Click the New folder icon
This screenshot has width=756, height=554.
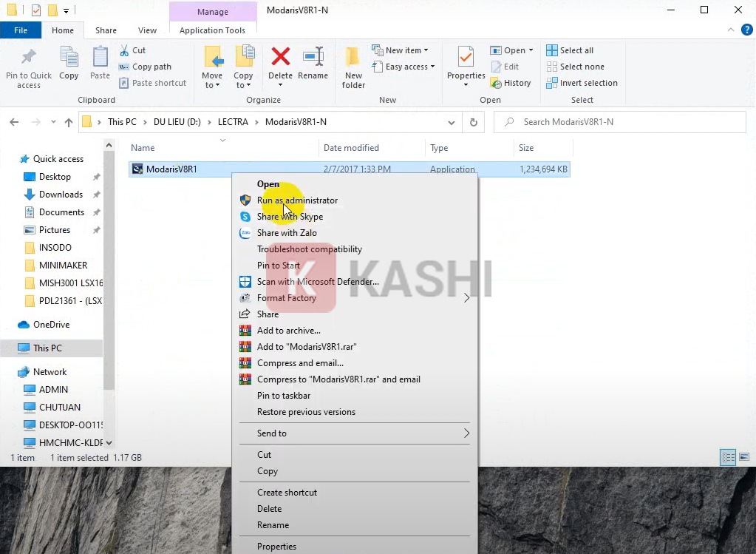(353, 67)
